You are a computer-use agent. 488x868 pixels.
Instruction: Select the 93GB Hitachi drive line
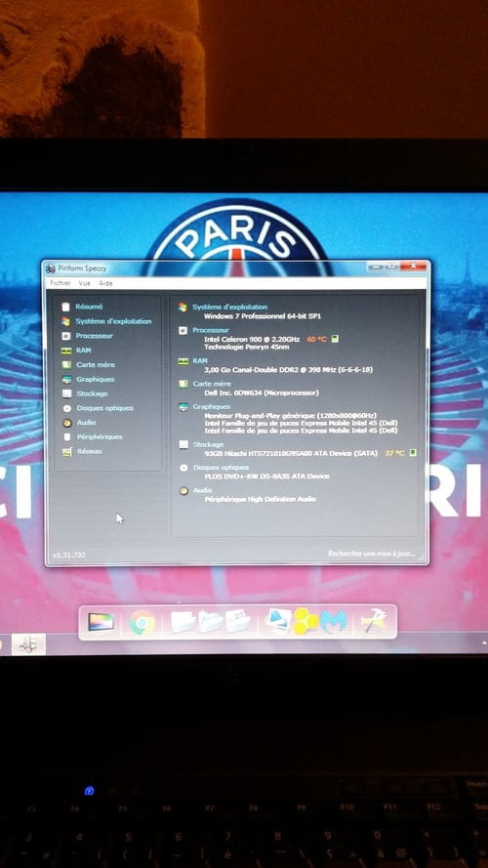(x=291, y=453)
